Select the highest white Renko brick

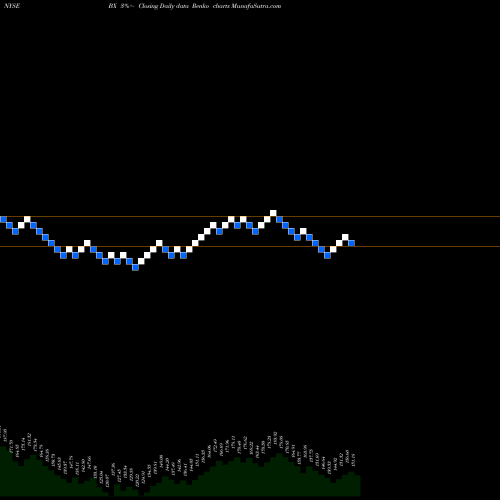(x=273, y=213)
